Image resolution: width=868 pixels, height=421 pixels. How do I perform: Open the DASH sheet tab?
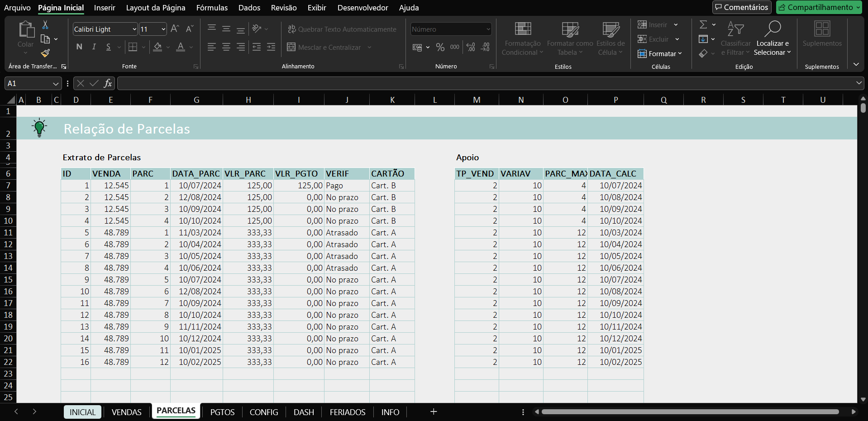[303, 412]
